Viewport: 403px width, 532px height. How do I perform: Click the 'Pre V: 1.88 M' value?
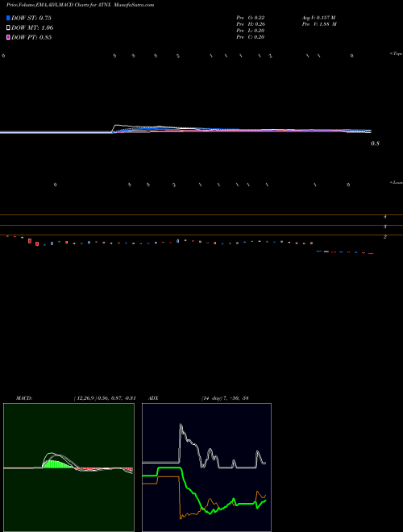coord(319,24)
